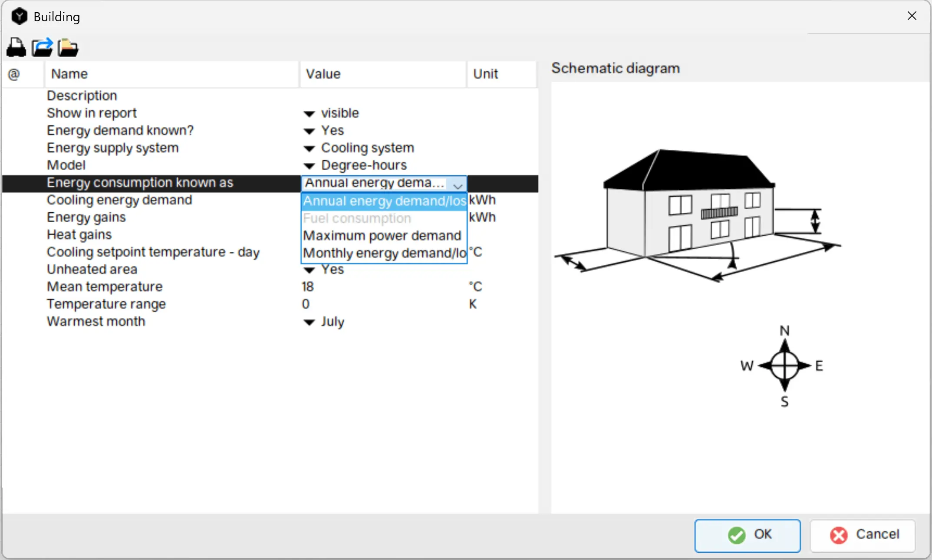The height and width of the screenshot is (560, 932).
Task: Open the 'Show in report' visibility dropdown
Action: (x=309, y=113)
